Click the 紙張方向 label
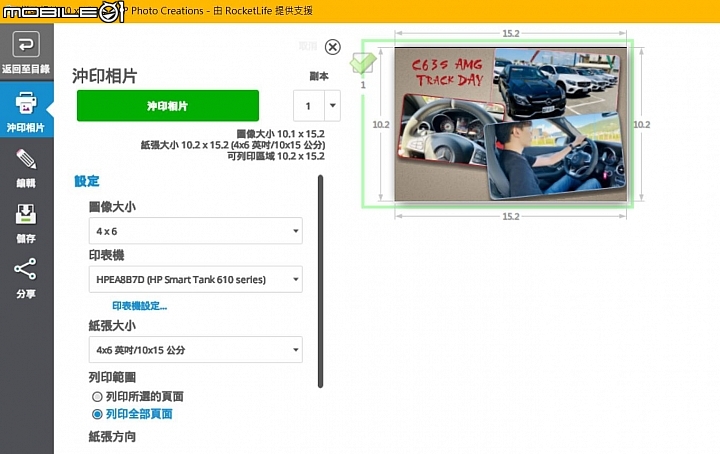The height and width of the screenshot is (454, 720). click(x=112, y=437)
